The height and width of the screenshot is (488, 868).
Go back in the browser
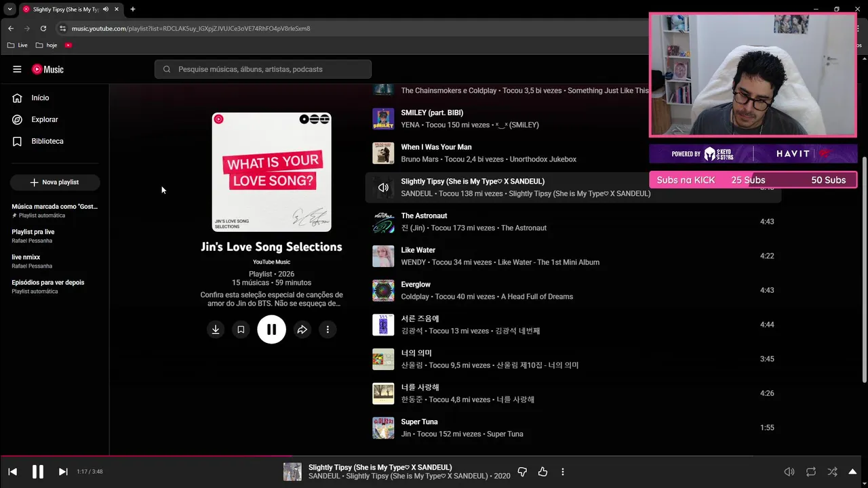click(10, 28)
